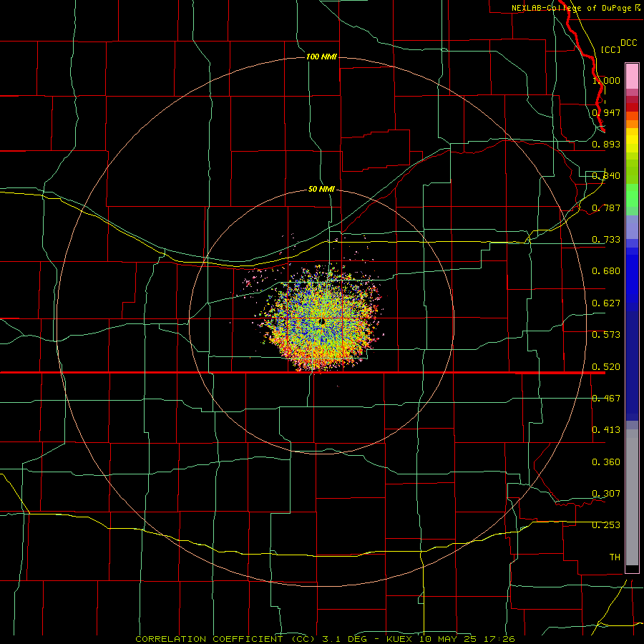Viewport: 644px width, 644px height.
Task: Click the 0.467 legend value
Action: coord(606,399)
